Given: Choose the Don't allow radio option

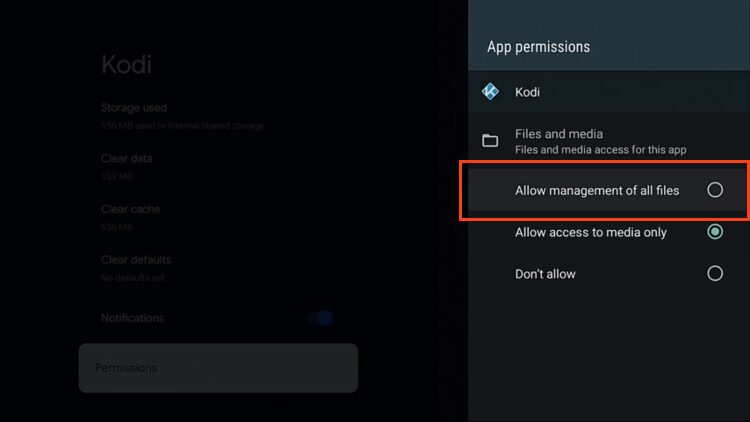Looking at the screenshot, I should point(715,273).
